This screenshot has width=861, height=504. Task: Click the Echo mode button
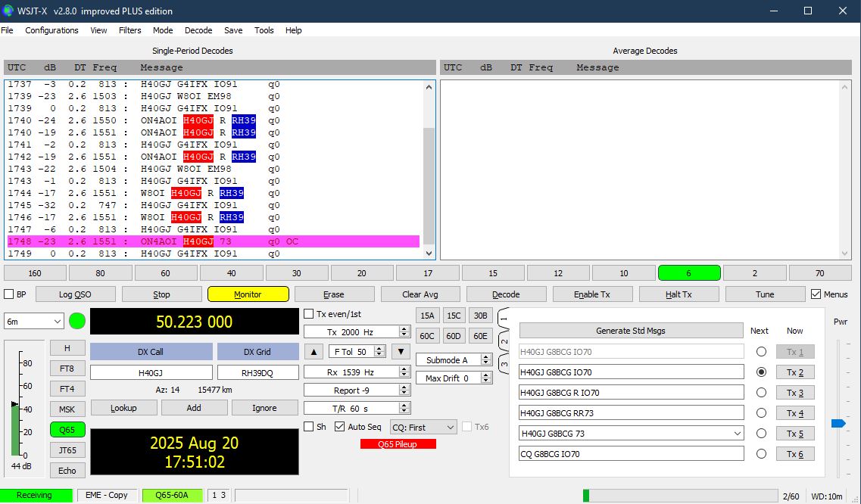tap(67, 470)
